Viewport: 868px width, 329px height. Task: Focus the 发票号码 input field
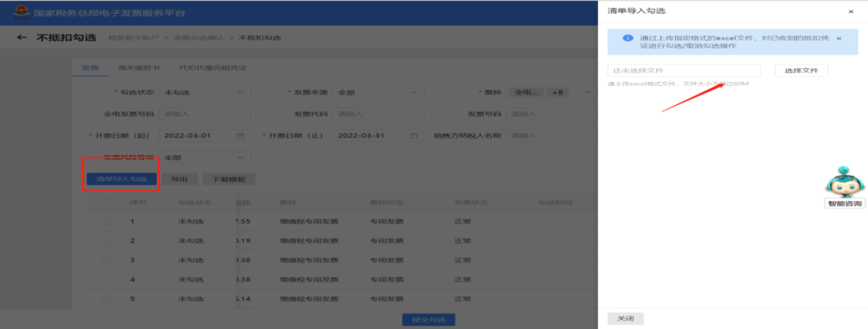pyautogui.click(x=551, y=114)
